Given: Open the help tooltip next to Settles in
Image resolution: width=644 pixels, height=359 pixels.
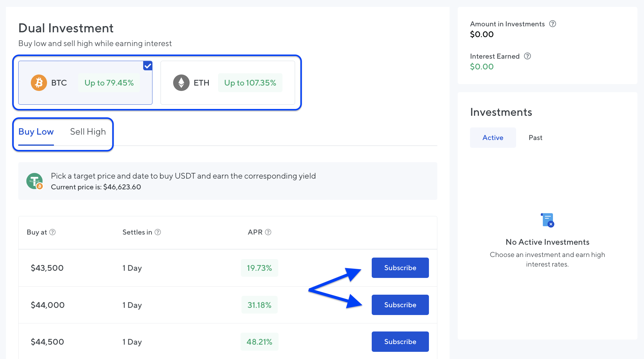Looking at the screenshot, I should tap(158, 232).
